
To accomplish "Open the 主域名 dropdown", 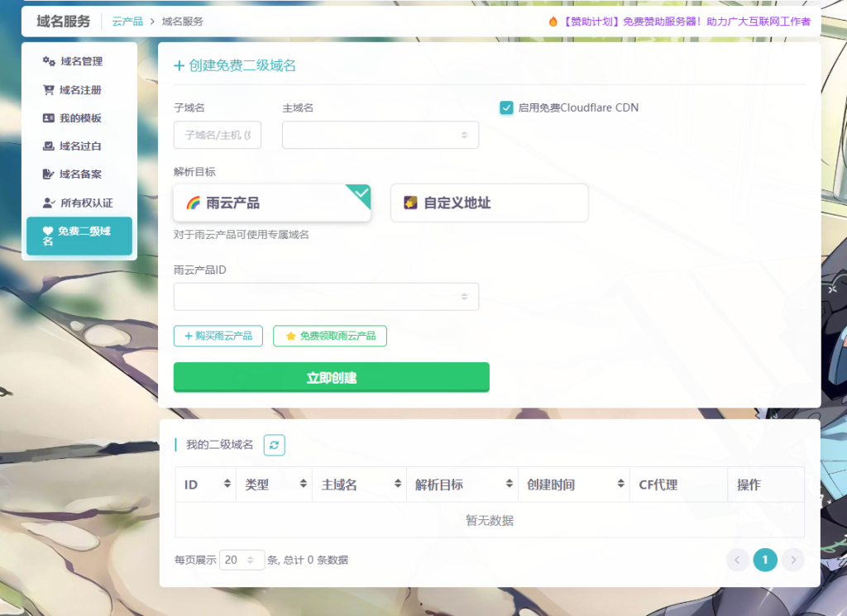I will pos(380,135).
